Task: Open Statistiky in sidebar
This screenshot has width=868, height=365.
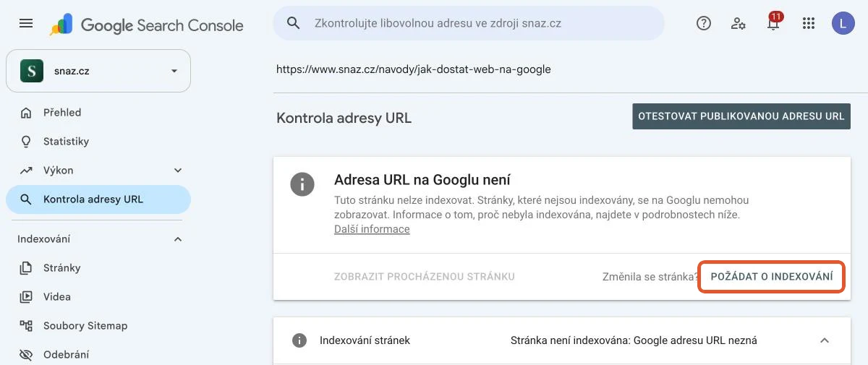Action: 98,142
